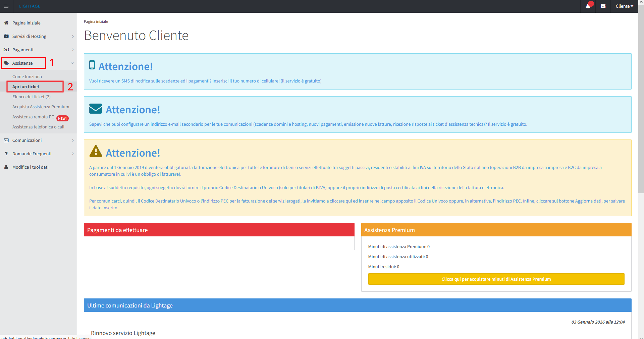Click the hamburger menu icon
644x339 pixels.
click(6, 6)
